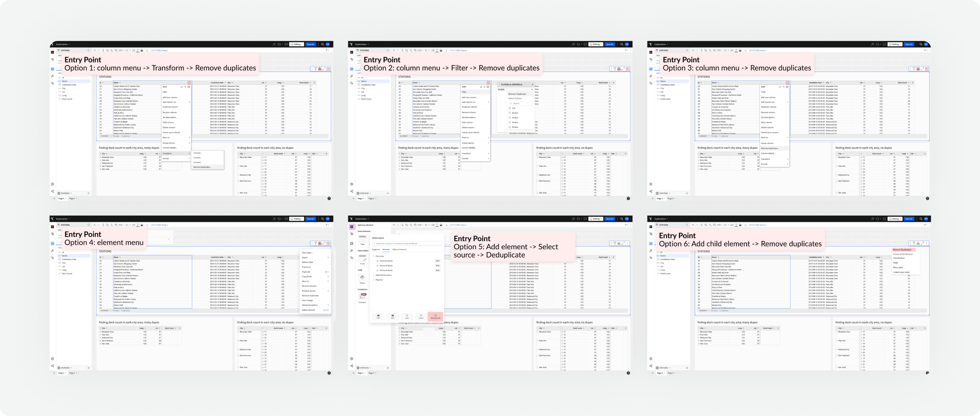Image resolution: width=980 pixels, height=416 pixels.
Task: Select Dock Count column in Option 2 sidebar
Action: coord(366,99)
